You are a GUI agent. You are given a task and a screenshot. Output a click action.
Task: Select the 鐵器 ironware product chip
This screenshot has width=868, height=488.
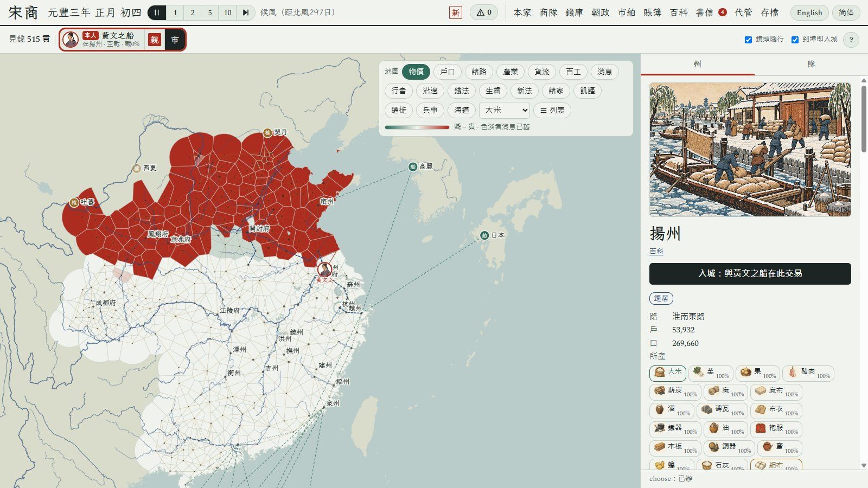tap(675, 429)
